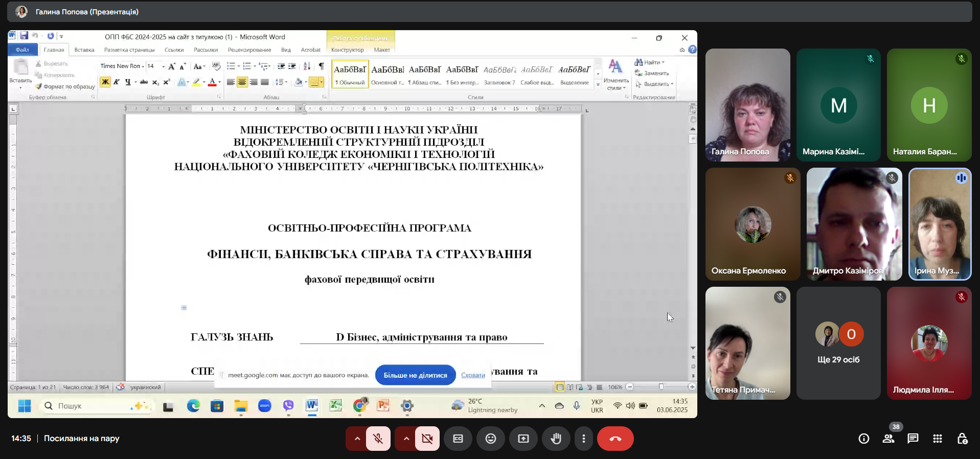Open audio settings arrow beside the microphone

click(357, 439)
